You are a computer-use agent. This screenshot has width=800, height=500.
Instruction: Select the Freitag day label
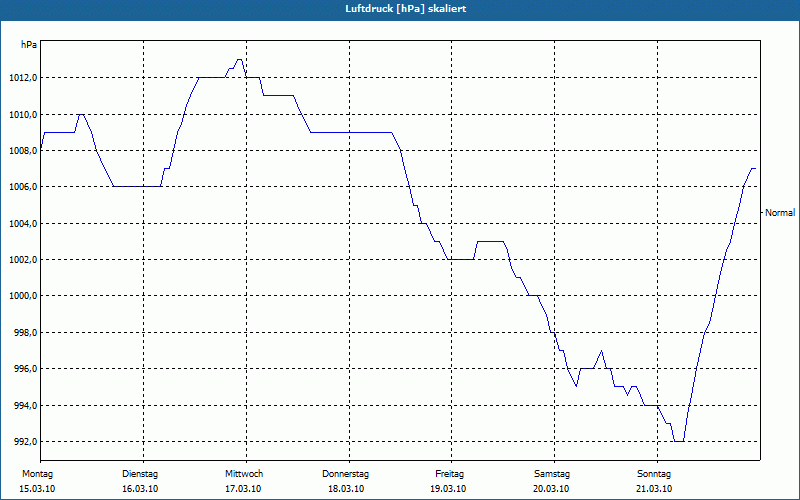tap(449, 474)
